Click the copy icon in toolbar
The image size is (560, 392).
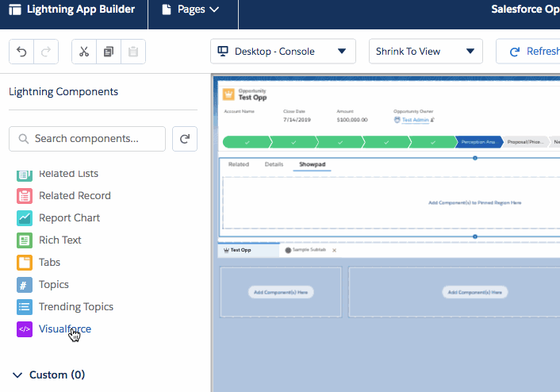click(109, 52)
